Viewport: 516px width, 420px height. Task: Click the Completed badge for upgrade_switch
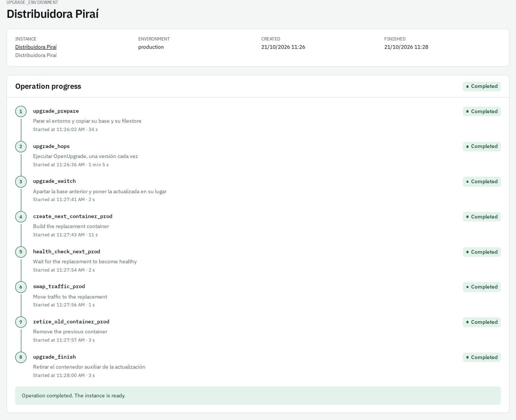coord(482,182)
